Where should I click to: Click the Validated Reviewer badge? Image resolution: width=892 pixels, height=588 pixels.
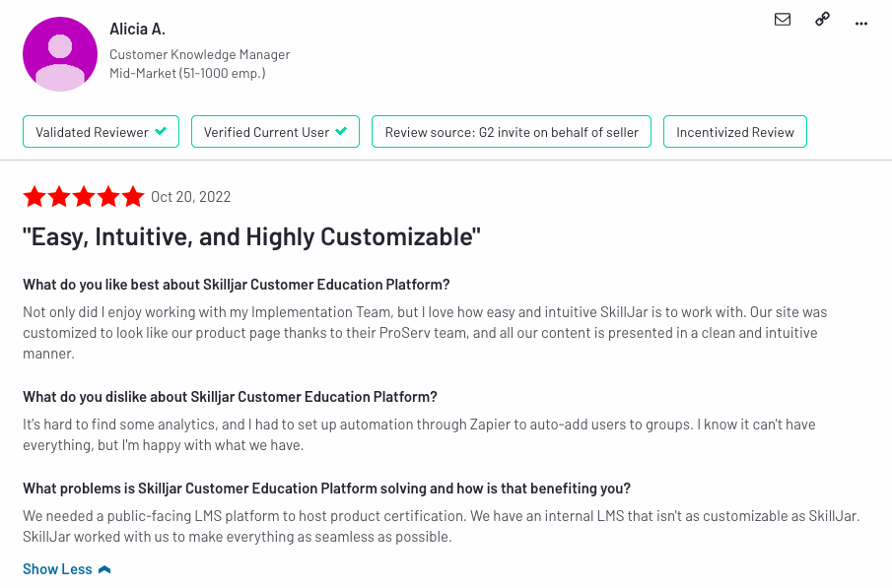(x=101, y=131)
